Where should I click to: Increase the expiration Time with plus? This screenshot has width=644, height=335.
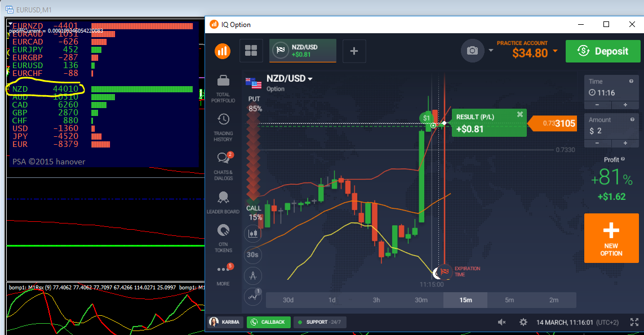pyautogui.click(x=625, y=105)
